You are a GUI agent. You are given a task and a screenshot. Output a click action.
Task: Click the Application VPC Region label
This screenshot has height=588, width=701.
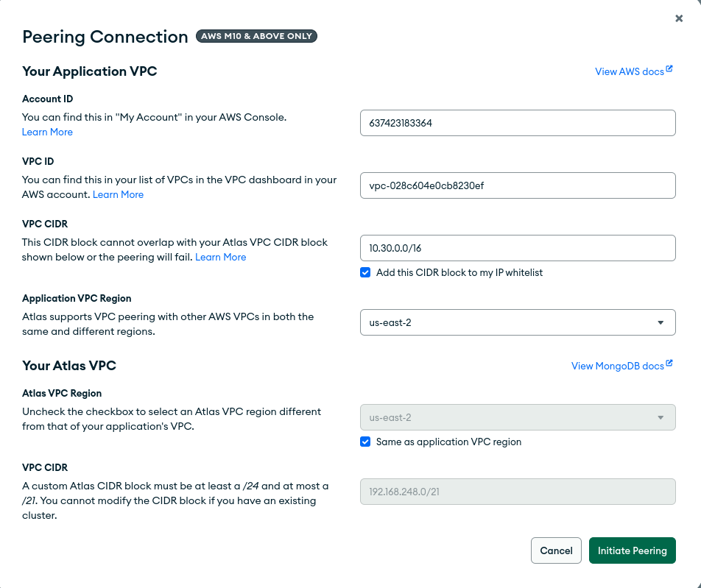click(x=77, y=298)
